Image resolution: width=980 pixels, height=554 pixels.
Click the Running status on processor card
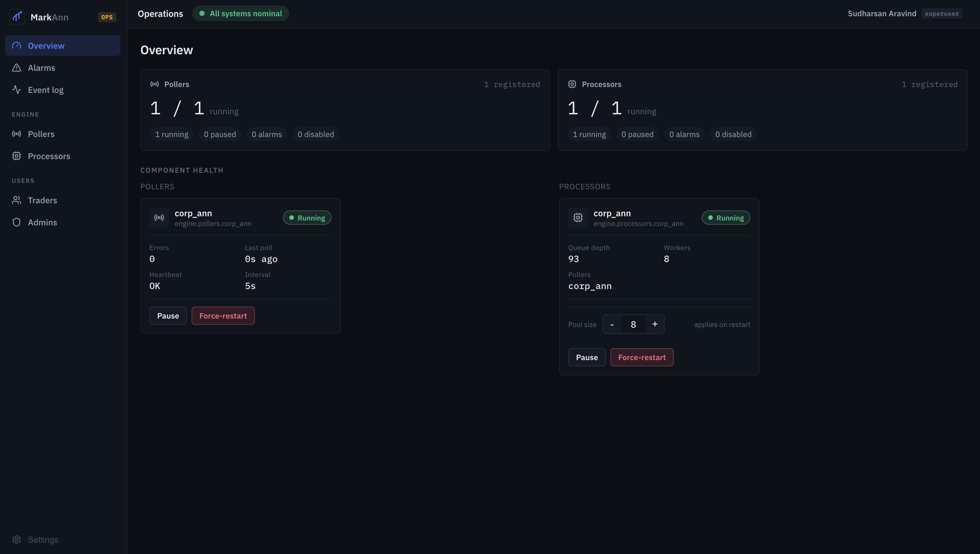[726, 218]
